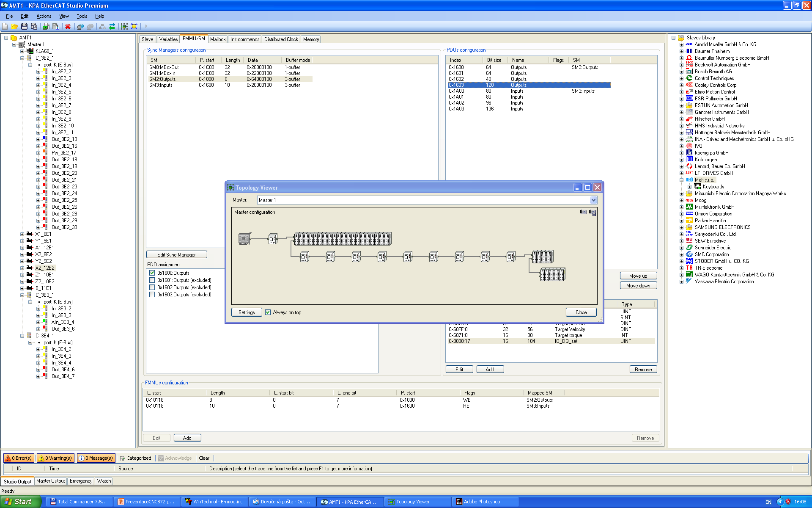Select A2_12E2 in the project tree
This screenshot has height=508, width=812.
coord(44,268)
